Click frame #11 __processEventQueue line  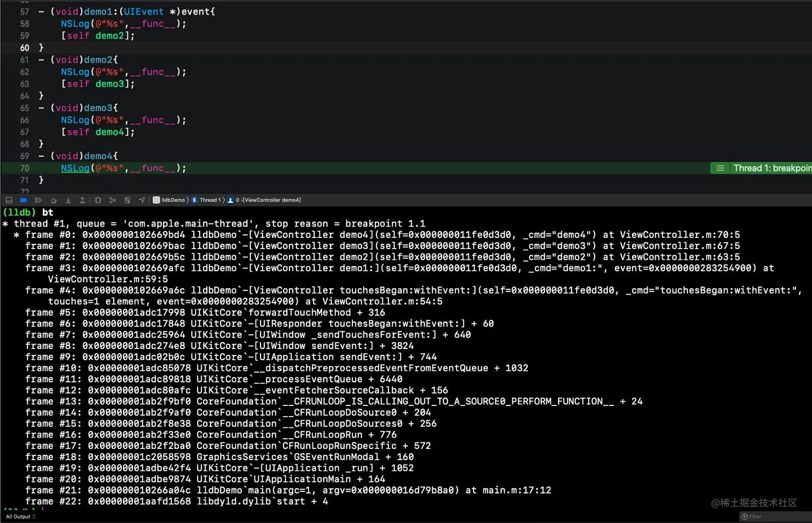(x=214, y=379)
